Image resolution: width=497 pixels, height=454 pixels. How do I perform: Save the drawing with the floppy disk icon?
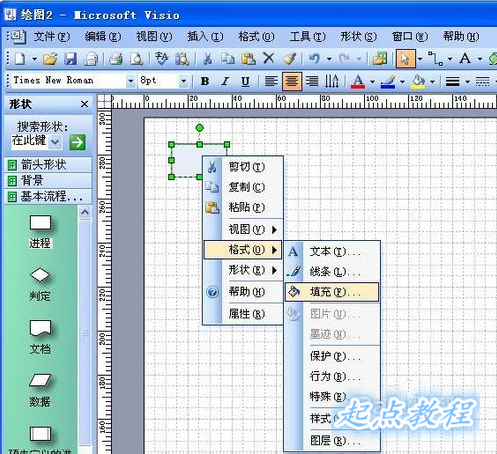[70, 59]
